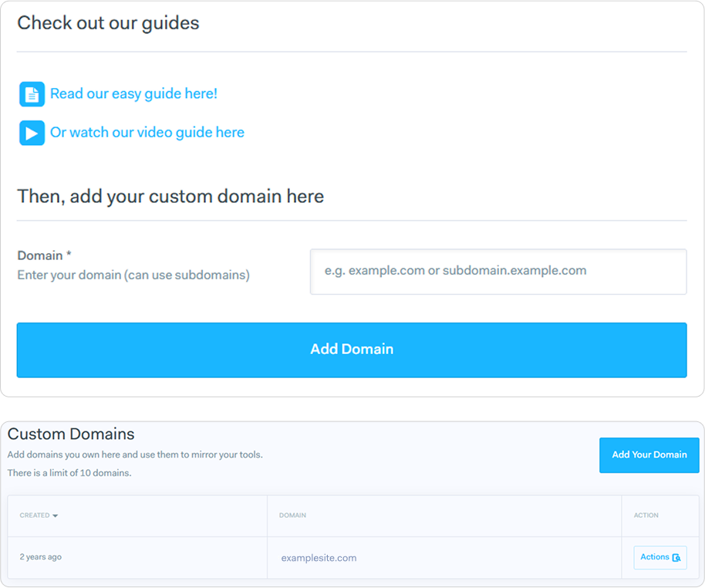705x588 pixels.
Task: Click the ACTION column header
Action: pos(646,515)
